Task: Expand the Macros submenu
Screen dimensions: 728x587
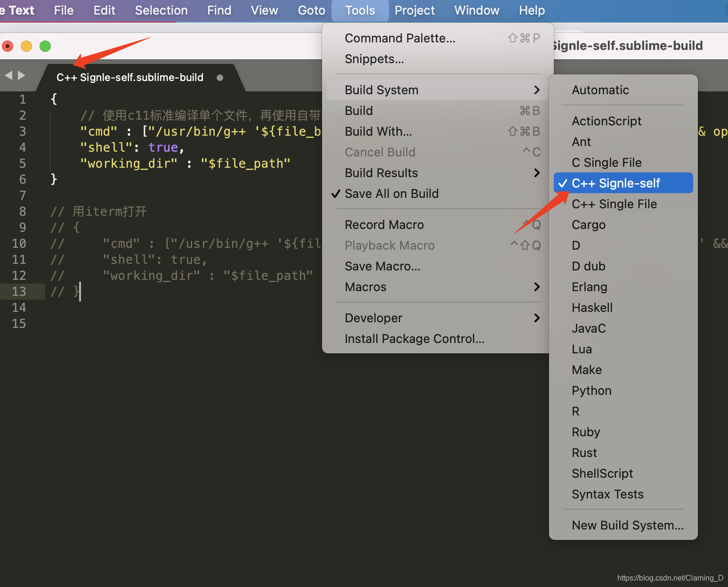Action: 437,287
